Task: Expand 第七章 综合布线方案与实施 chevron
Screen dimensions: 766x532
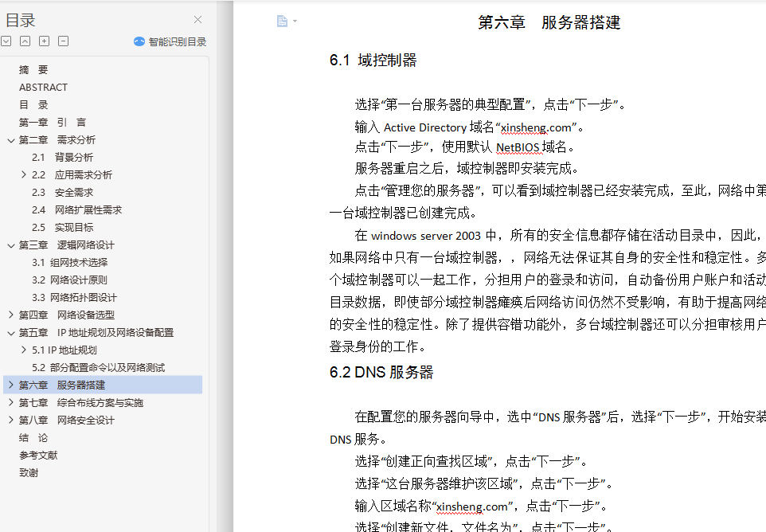Action: (x=10, y=402)
